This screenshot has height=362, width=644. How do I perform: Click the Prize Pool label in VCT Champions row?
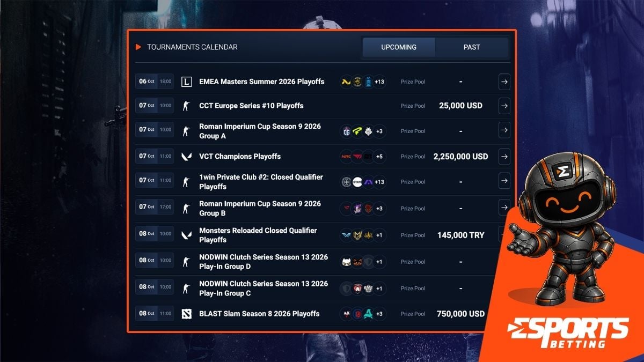click(413, 157)
